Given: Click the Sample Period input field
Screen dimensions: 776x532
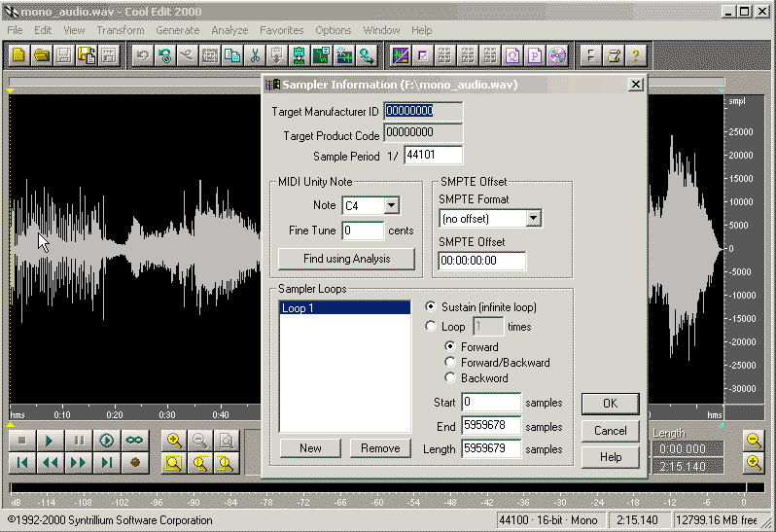Looking at the screenshot, I should coord(433,156).
